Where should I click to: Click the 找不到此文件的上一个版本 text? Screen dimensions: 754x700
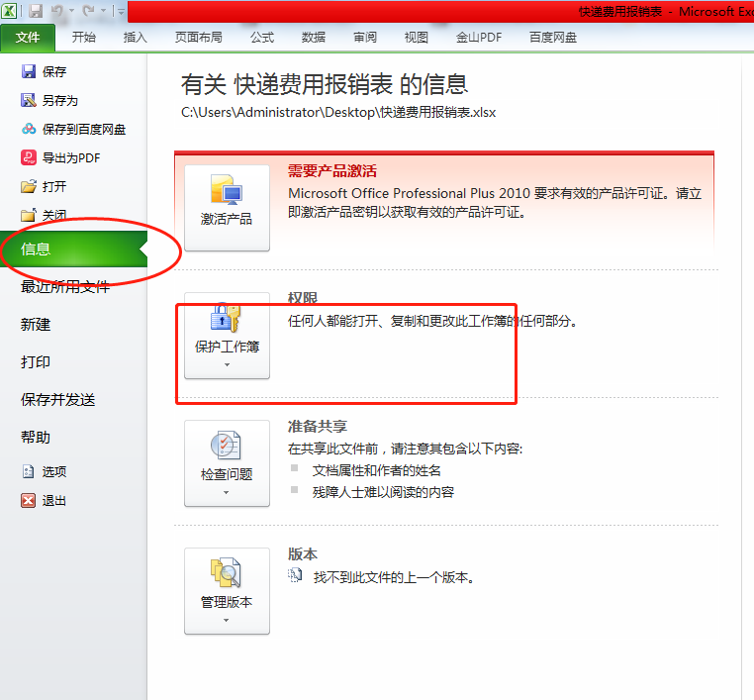pyautogui.click(x=394, y=577)
